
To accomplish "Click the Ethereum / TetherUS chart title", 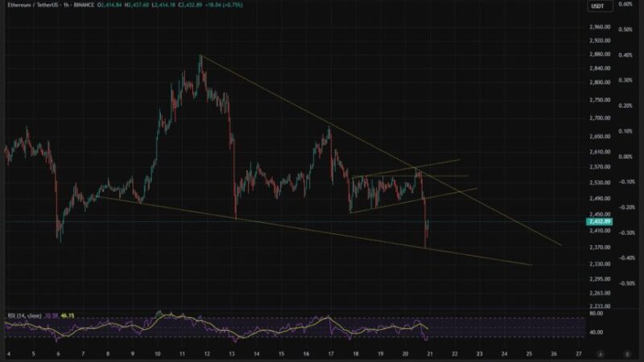I will pos(34,5).
